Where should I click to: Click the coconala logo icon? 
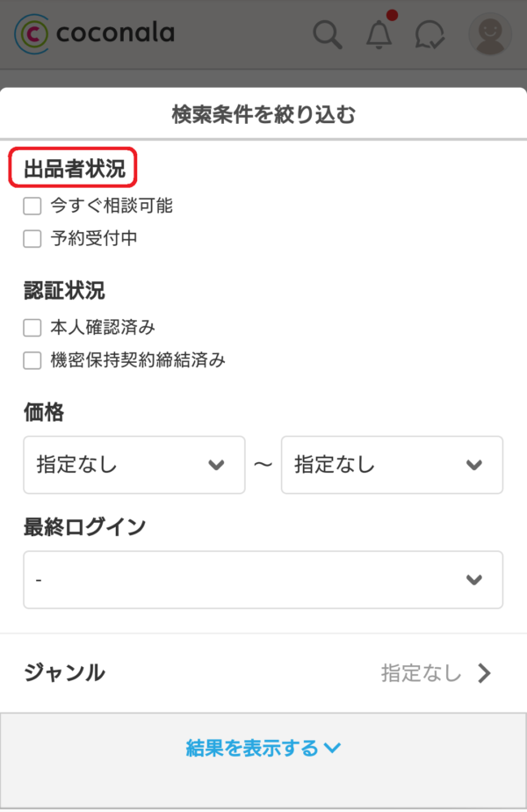coord(32,33)
